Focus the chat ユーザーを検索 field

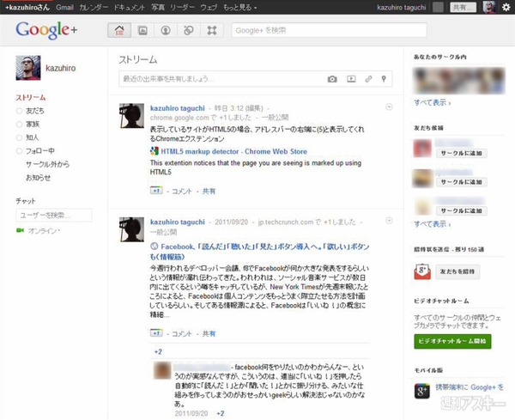pos(54,216)
